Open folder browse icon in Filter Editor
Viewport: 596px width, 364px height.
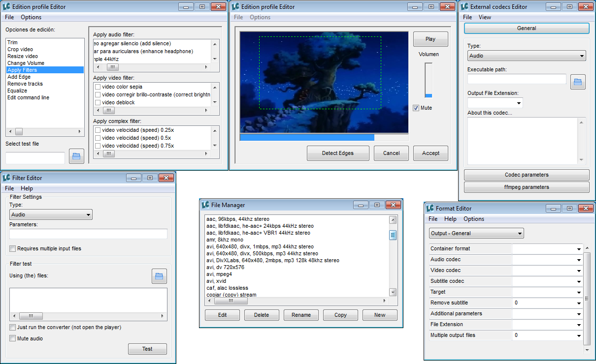[159, 276]
